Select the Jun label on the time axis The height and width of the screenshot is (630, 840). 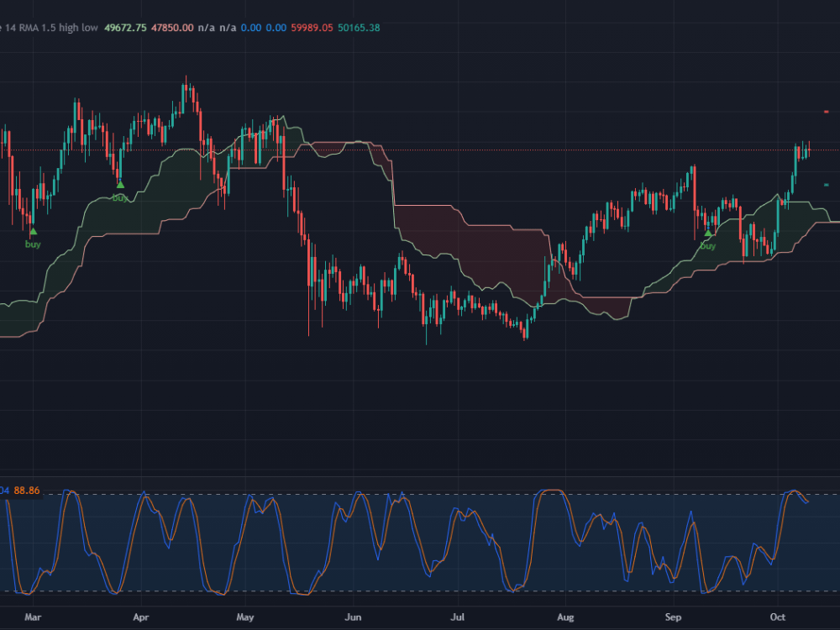(353, 617)
